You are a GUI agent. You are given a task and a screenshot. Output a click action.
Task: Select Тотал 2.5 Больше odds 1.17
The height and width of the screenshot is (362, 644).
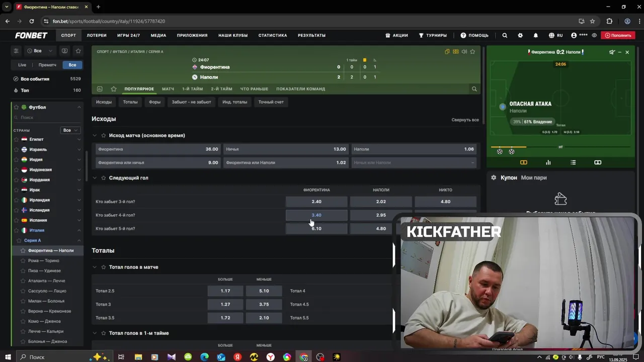225,291
